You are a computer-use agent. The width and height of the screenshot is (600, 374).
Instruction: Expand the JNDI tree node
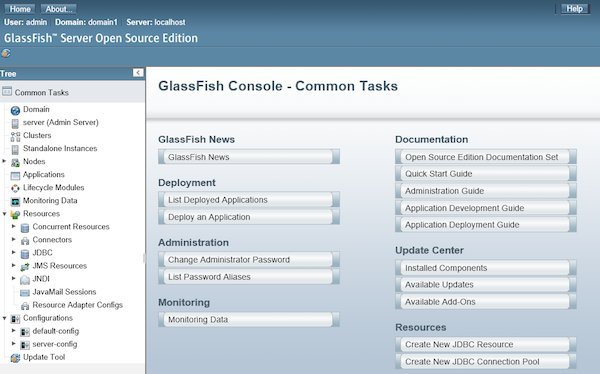click(x=13, y=278)
